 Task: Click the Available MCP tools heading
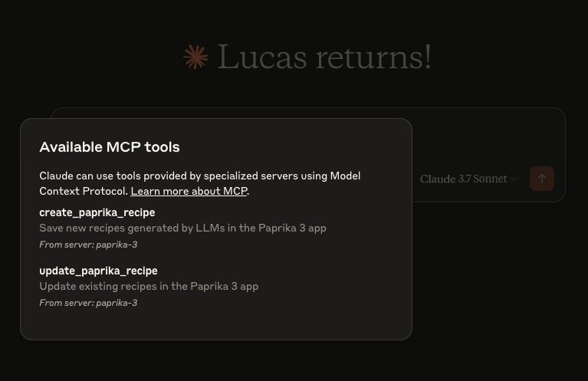[x=110, y=147]
